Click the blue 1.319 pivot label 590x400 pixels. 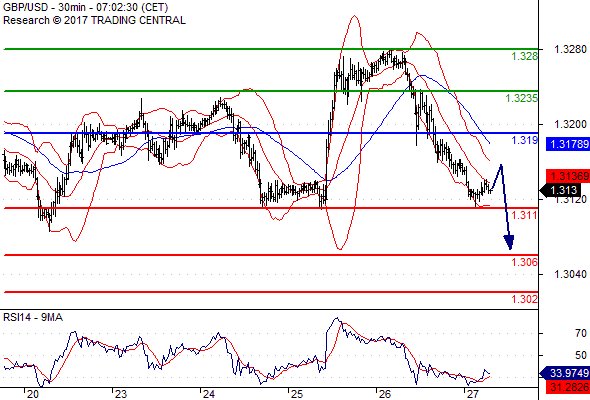[525, 141]
